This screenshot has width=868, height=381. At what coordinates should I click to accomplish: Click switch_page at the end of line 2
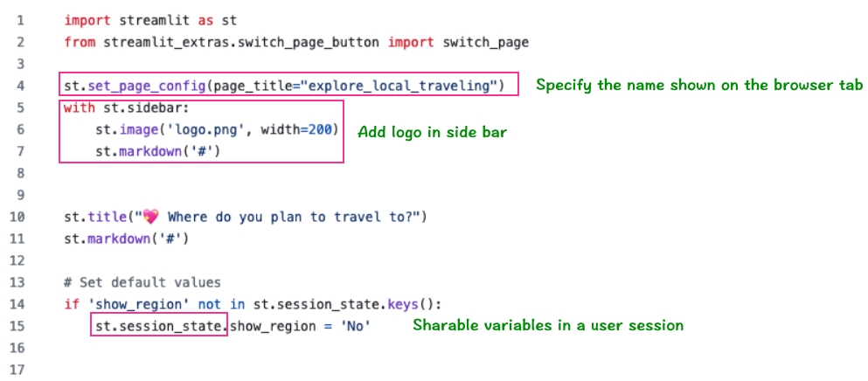click(x=490, y=42)
